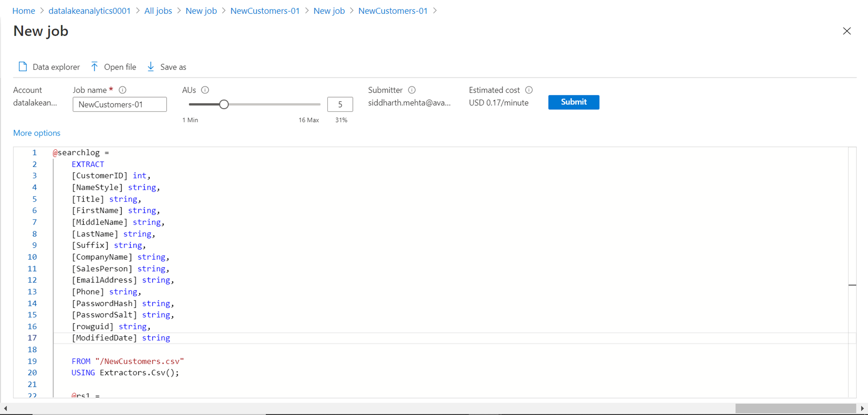
Task: Focus the AUs number field showing 5
Action: click(x=340, y=105)
